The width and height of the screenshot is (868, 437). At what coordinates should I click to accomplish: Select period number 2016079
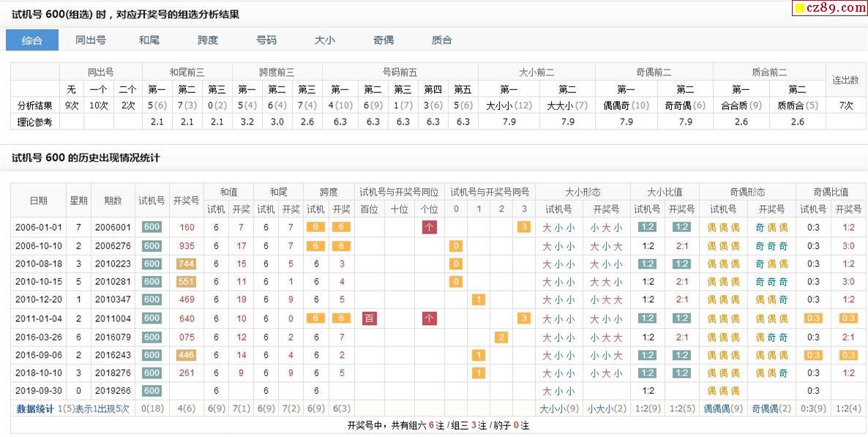113,337
